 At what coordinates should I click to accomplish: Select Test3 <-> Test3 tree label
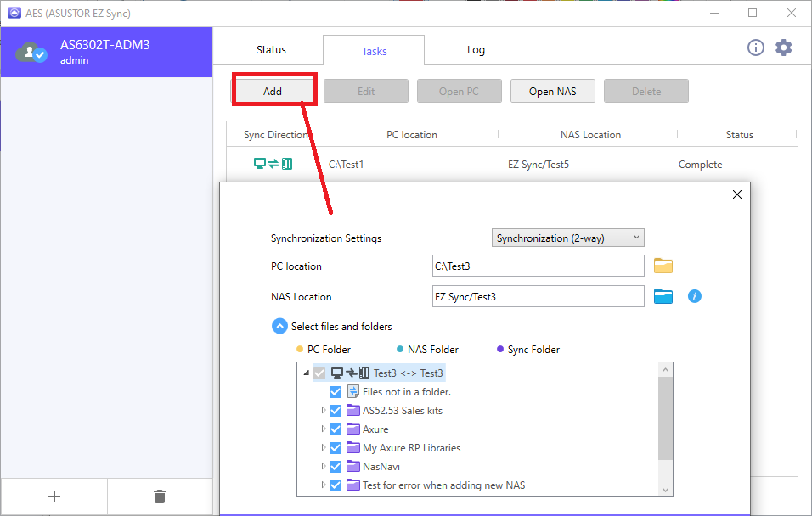(x=408, y=373)
